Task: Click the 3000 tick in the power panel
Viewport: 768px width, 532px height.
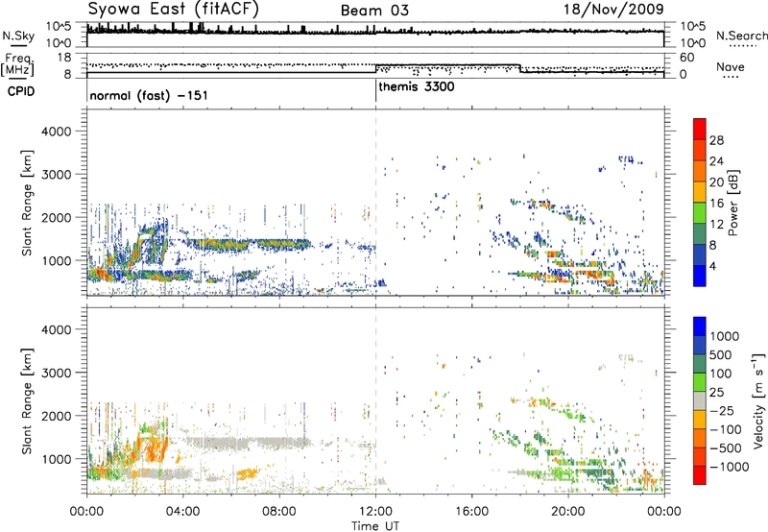Action: click(56, 175)
